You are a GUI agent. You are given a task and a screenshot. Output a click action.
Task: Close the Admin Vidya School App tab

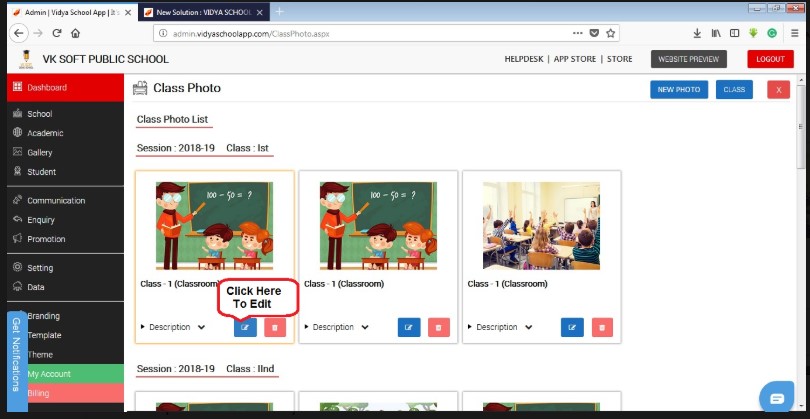128,12
